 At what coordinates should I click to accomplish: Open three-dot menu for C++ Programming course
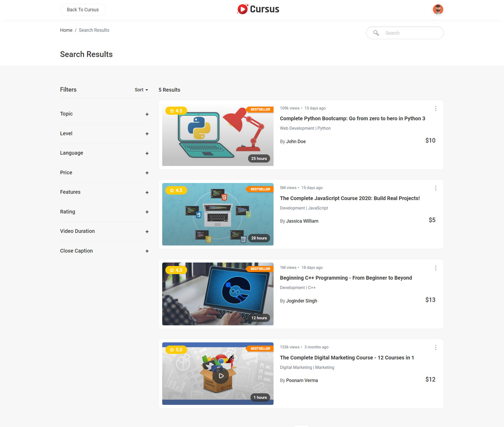click(x=435, y=268)
